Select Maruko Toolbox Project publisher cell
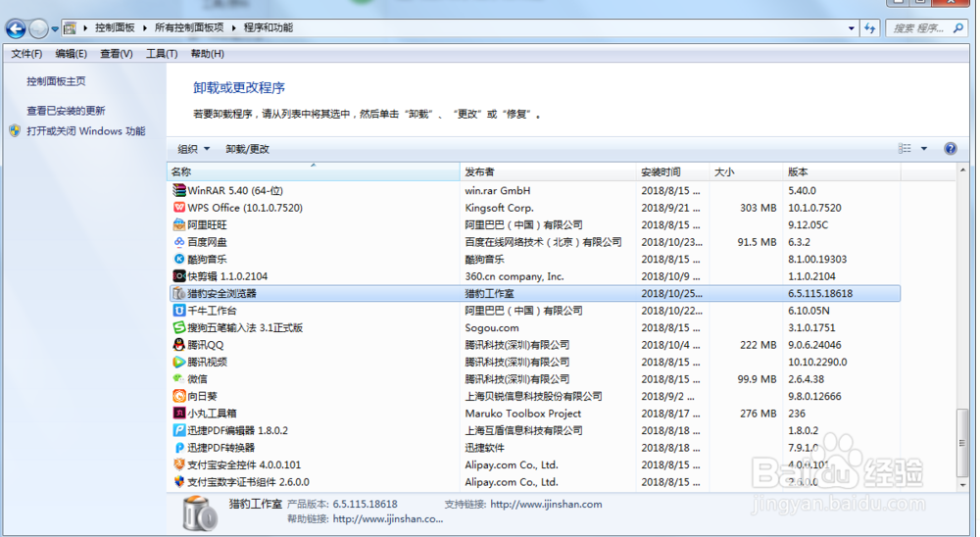980x537 pixels. (x=523, y=414)
